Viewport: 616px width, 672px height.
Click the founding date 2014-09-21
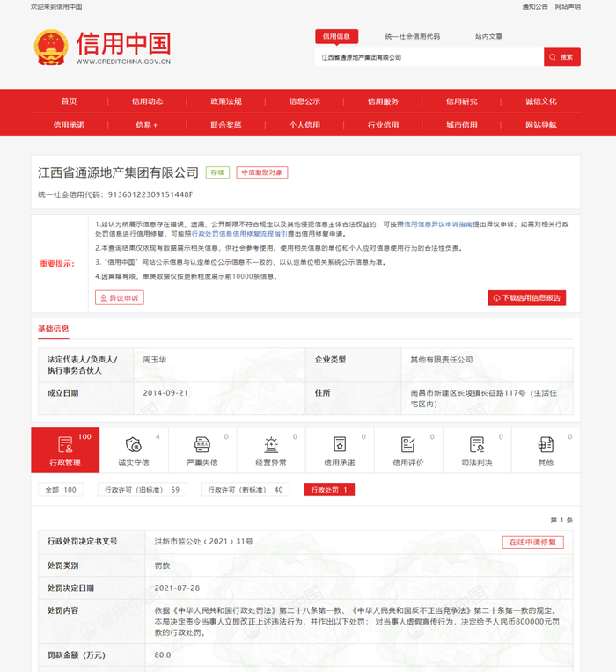pyautogui.click(x=165, y=393)
